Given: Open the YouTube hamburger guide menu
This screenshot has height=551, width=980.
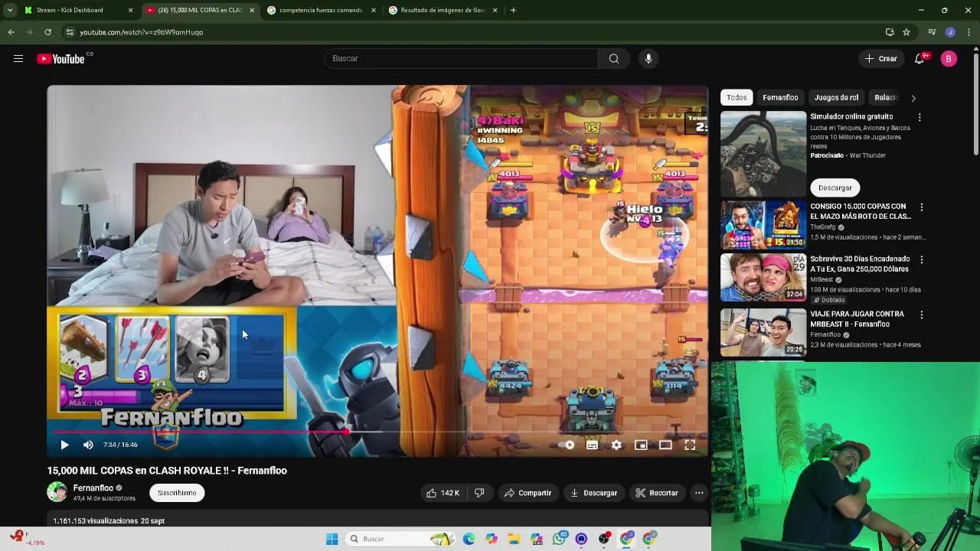Looking at the screenshot, I should [x=18, y=59].
